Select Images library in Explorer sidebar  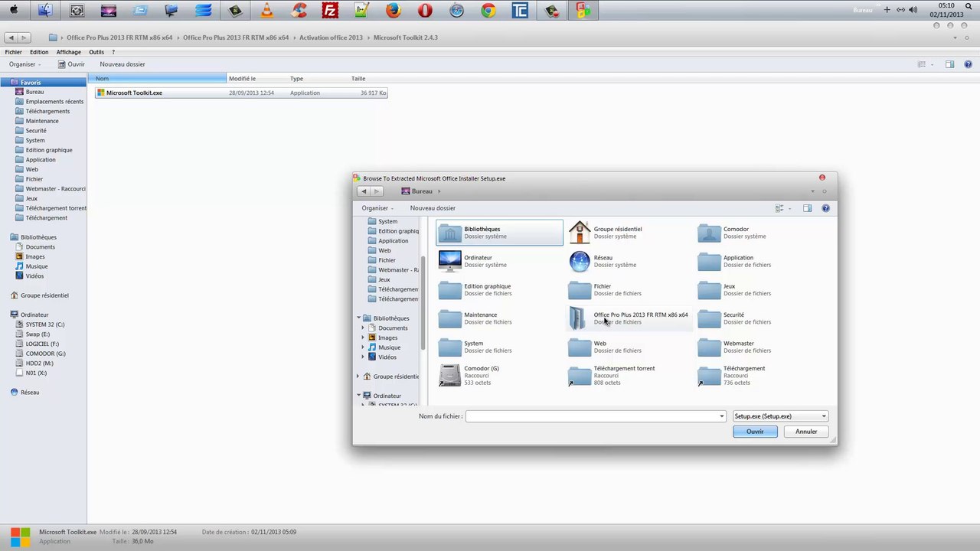click(35, 256)
